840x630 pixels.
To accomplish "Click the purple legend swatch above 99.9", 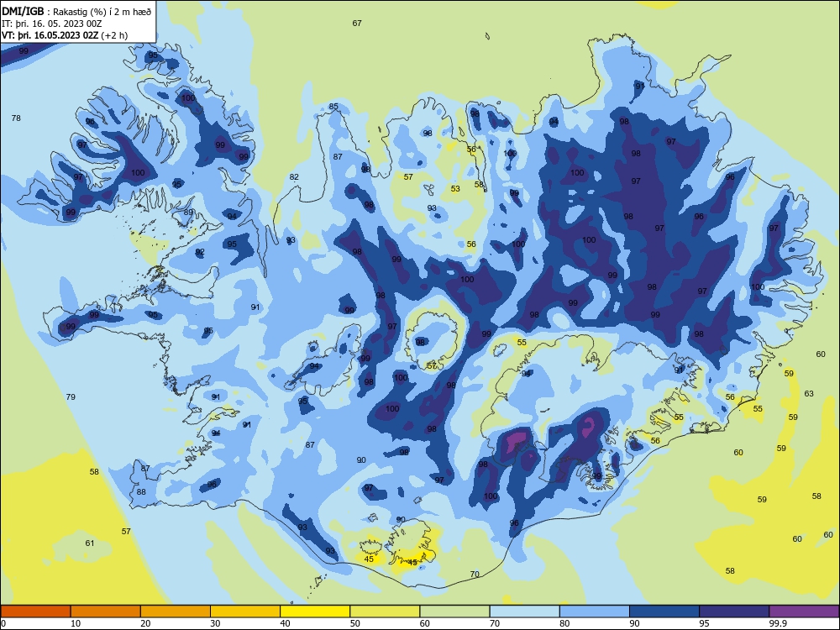I will pos(804,612).
